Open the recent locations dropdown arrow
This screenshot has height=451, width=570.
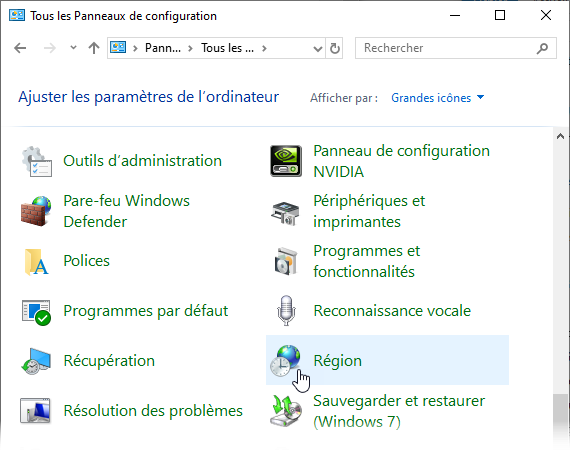click(73, 48)
